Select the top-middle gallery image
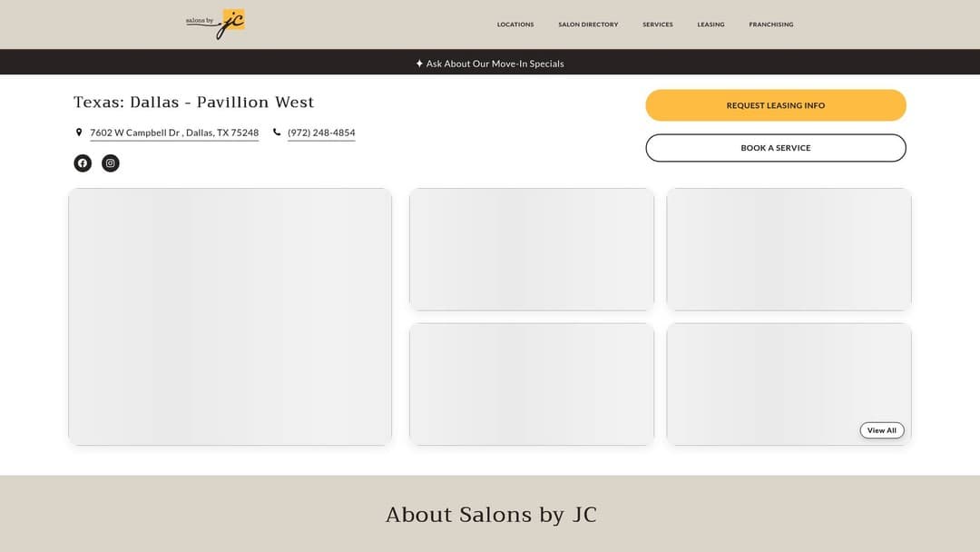This screenshot has width=980, height=552. (531, 248)
